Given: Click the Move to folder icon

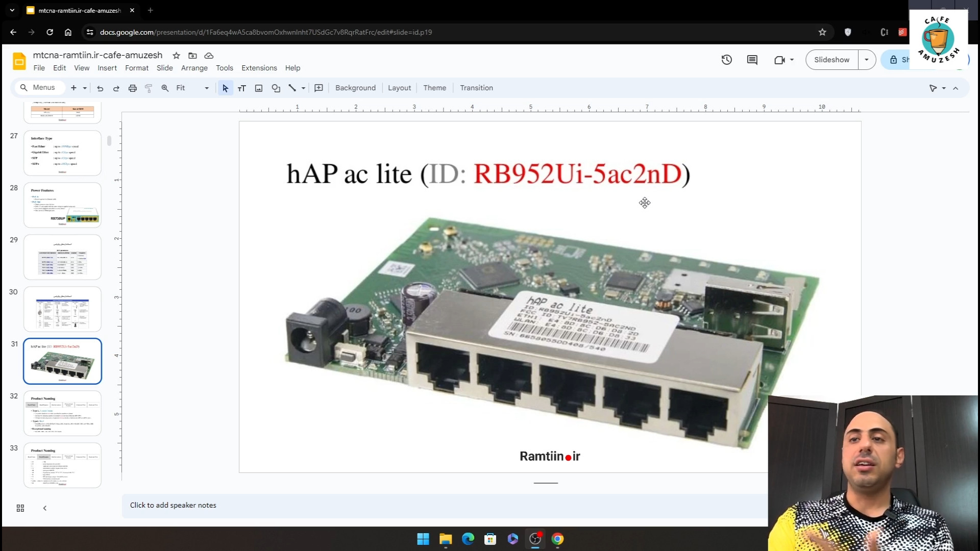Looking at the screenshot, I should [x=192, y=56].
